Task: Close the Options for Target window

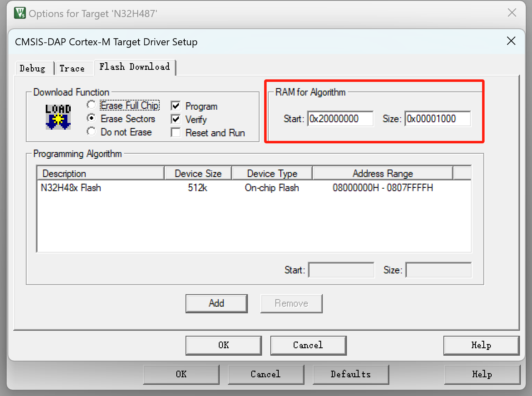Action: click(512, 13)
